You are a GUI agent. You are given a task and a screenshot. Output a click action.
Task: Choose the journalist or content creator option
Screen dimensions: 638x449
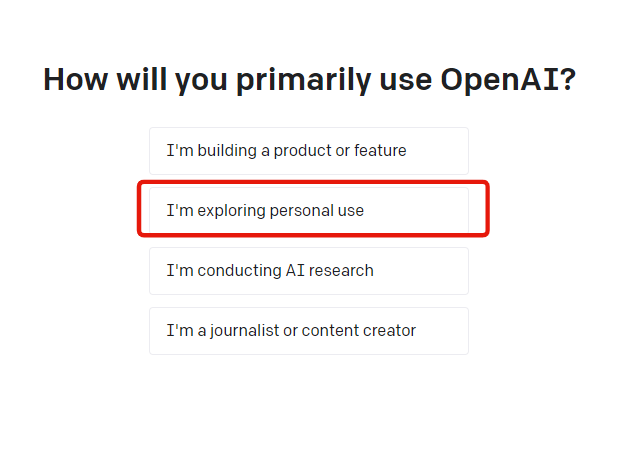pyautogui.click(x=308, y=331)
